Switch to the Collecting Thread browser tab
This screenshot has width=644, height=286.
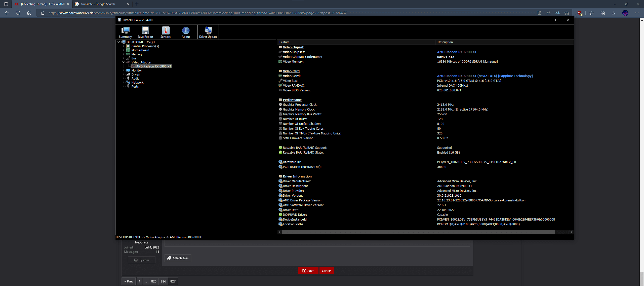(x=42, y=4)
